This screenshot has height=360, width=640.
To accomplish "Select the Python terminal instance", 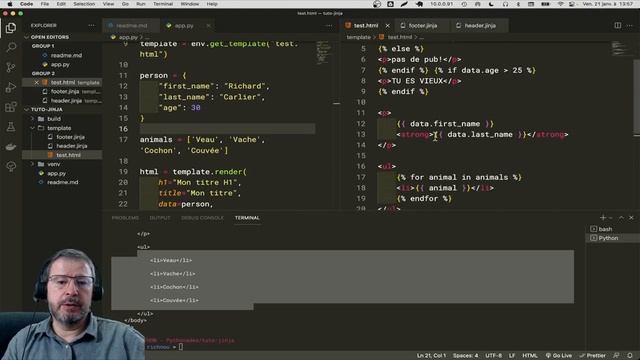I will pos(612,238).
